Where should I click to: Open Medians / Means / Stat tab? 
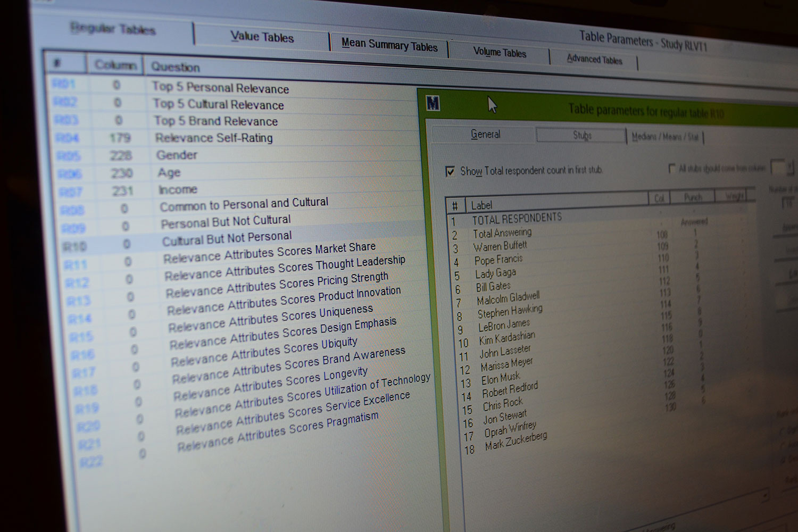(665, 137)
